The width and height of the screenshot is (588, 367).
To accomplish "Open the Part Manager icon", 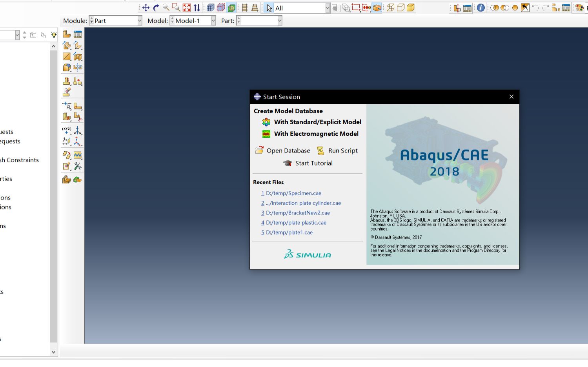I will coord(78,34).
